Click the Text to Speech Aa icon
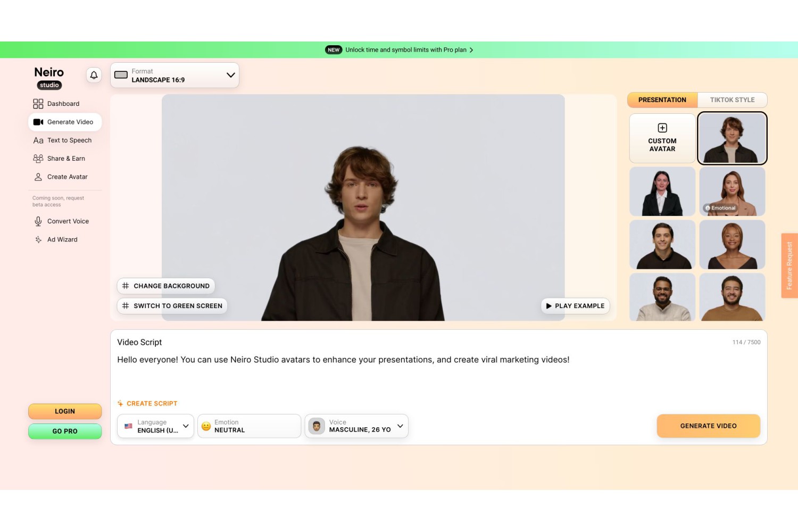798x532 pixels. [38, 140]
